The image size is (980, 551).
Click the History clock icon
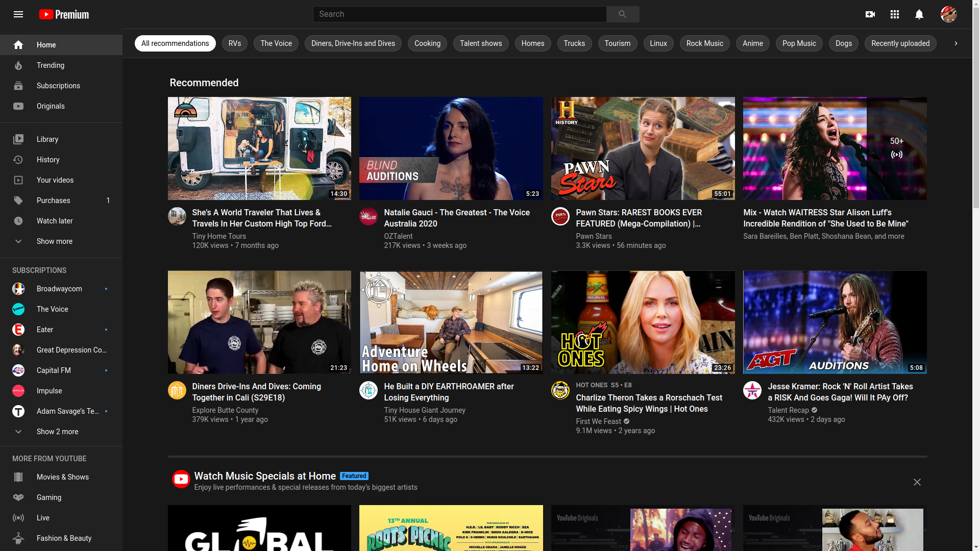[x=18, y=160]
